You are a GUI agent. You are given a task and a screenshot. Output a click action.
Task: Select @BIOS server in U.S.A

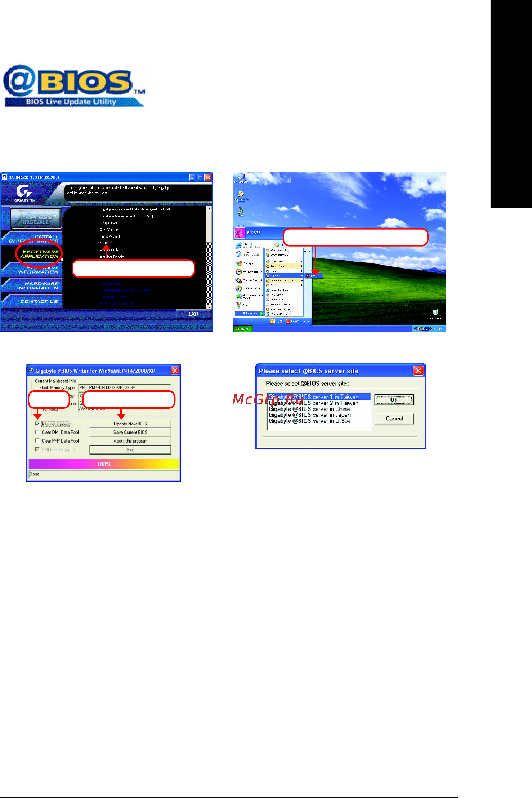309,421
